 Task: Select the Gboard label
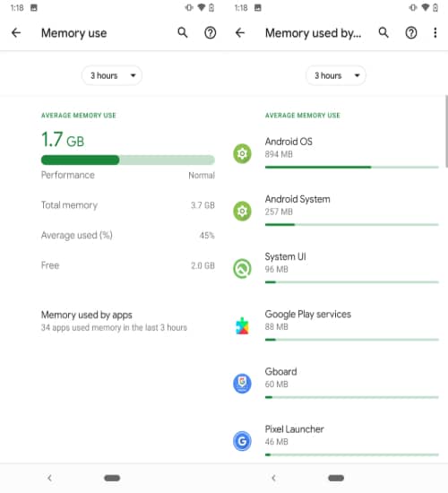coord(280,372)
